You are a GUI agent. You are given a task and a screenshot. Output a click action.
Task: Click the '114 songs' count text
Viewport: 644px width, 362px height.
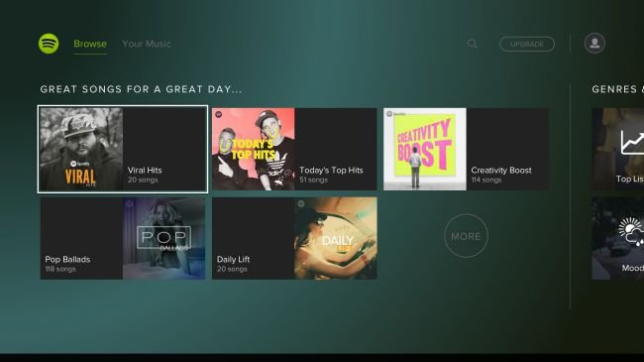point(485,181)
